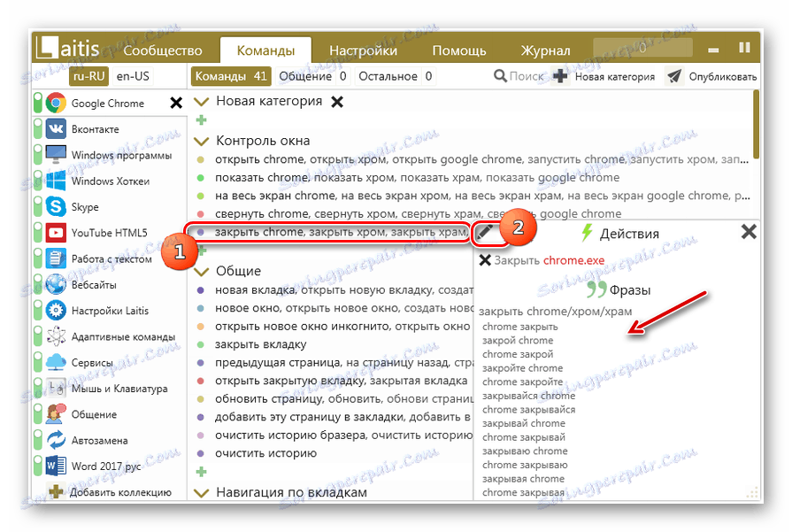
Task: Select Мышь и Клавиатура icon
Action: tap(56, 388)
